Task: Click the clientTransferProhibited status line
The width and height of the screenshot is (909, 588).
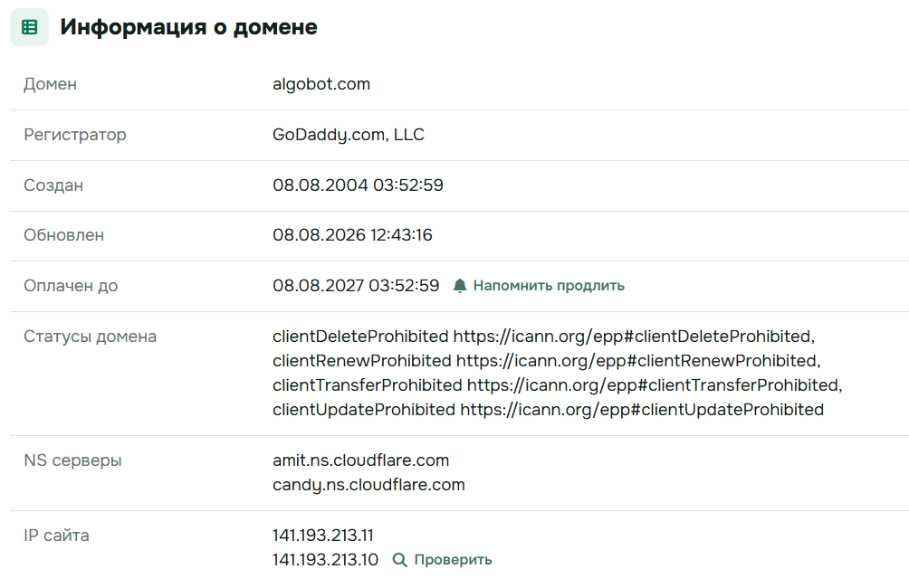Action: click(557, 384)
